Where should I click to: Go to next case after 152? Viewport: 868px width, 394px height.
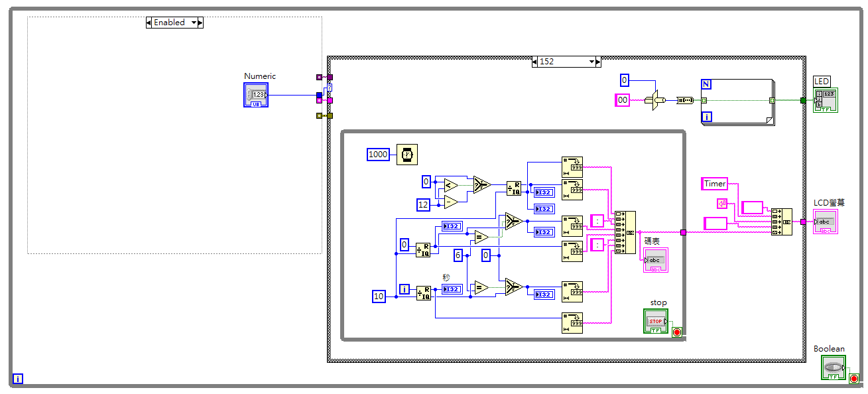point(598,62)
